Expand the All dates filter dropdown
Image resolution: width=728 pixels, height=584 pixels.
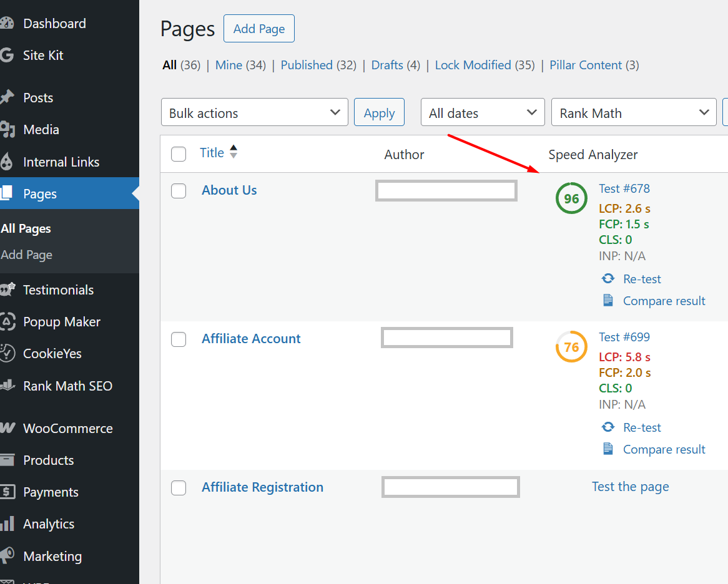click(482, 113)
